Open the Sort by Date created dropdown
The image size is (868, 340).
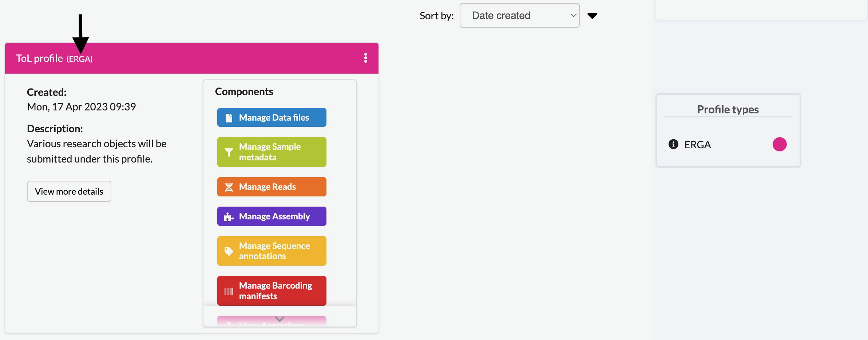tap(519, 15)
